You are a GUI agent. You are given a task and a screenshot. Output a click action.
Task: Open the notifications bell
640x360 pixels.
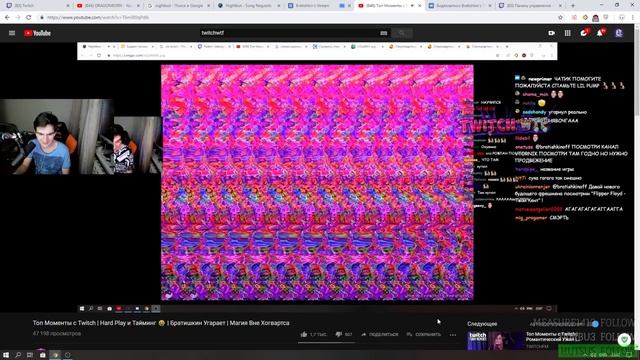tap(600, 33)
